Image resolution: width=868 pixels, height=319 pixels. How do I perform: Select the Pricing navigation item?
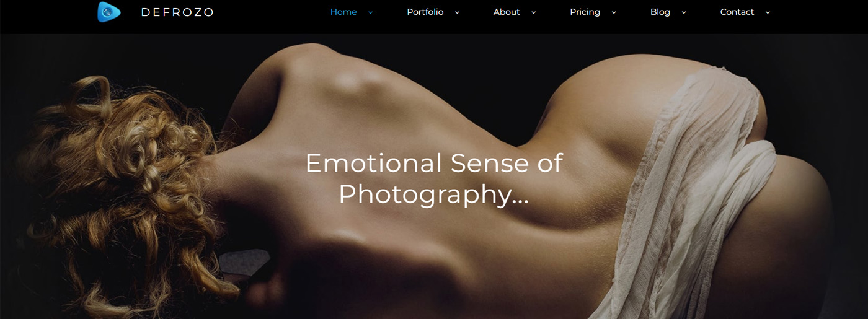coord(585,12)
